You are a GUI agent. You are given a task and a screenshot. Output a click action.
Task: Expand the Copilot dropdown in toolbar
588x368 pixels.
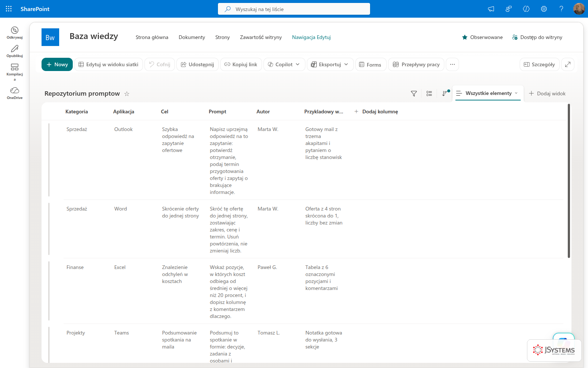pyautogui.click(x=284, y=64)
